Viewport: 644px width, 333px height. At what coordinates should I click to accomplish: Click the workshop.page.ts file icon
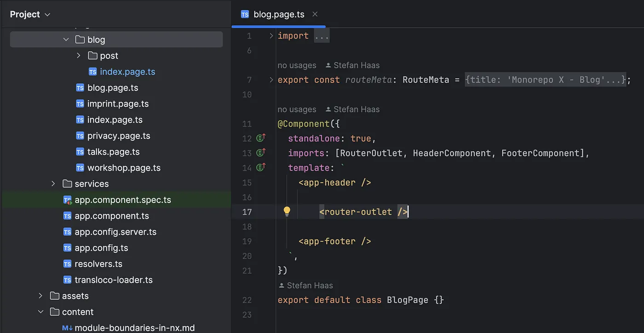pyautogui.click(x=80, y=168)
